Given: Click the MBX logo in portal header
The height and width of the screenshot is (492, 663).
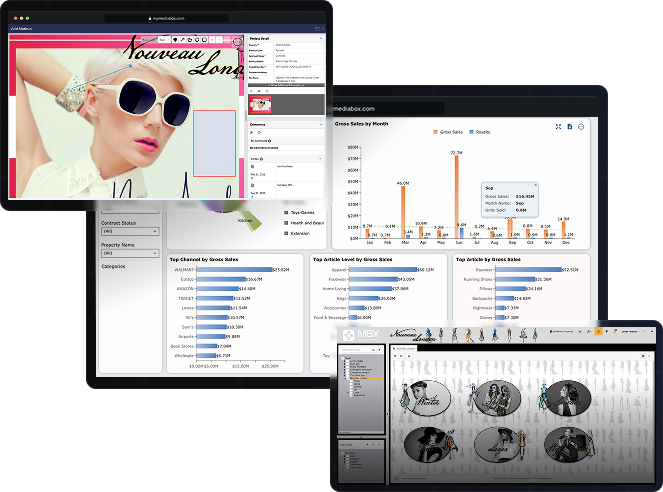Looking at the screenshot, I should point(361,335).
